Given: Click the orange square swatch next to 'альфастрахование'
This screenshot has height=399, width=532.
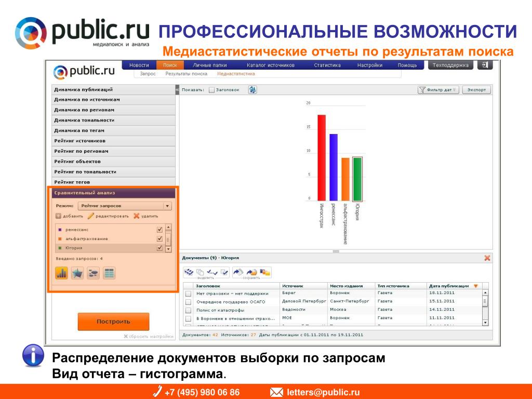Looking at the screenshot, I should click(60, 239).
